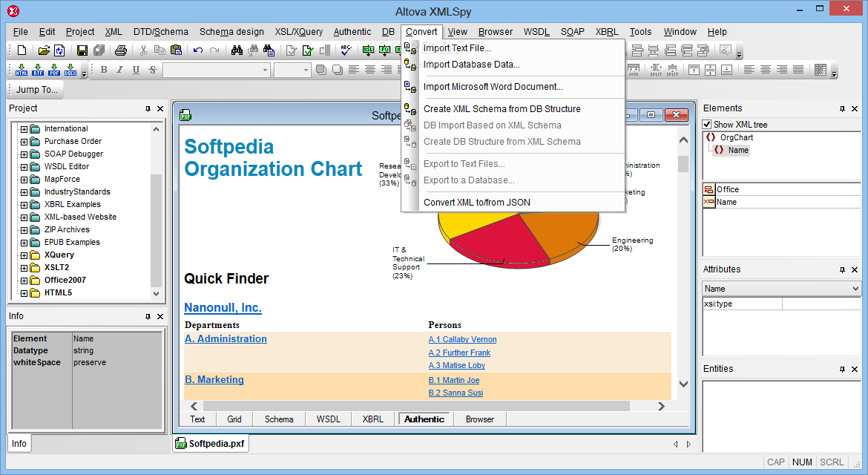Viewport: 868px width, 475px height.
Task: Validate the XML with the green checkmark icon
Action: point(308,50)
